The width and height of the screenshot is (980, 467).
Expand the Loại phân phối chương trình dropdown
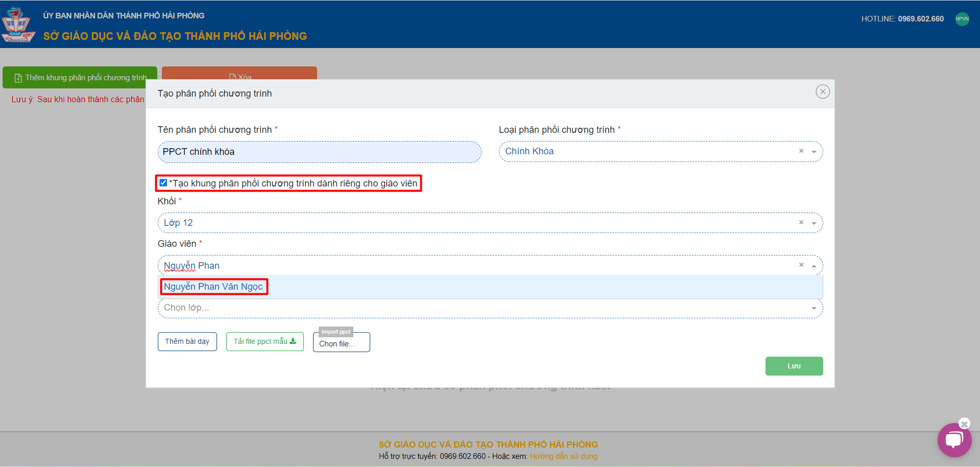coord(814,152)
